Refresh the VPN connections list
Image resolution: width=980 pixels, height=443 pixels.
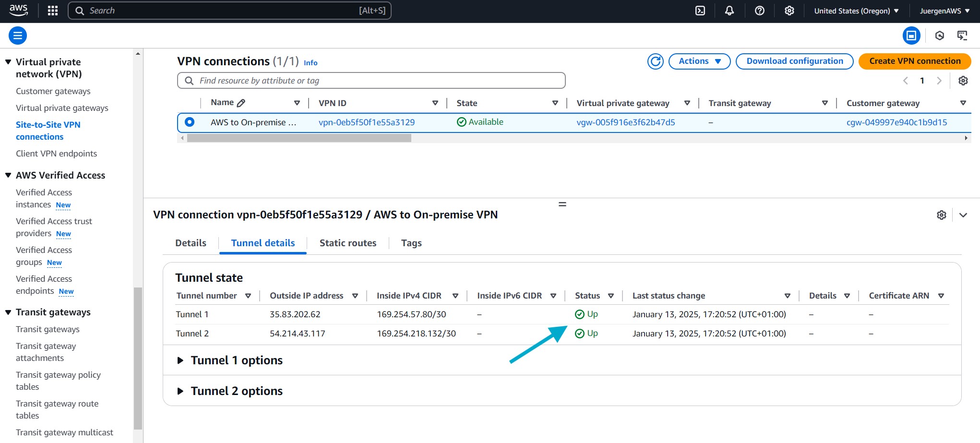(x=656, y=61)
